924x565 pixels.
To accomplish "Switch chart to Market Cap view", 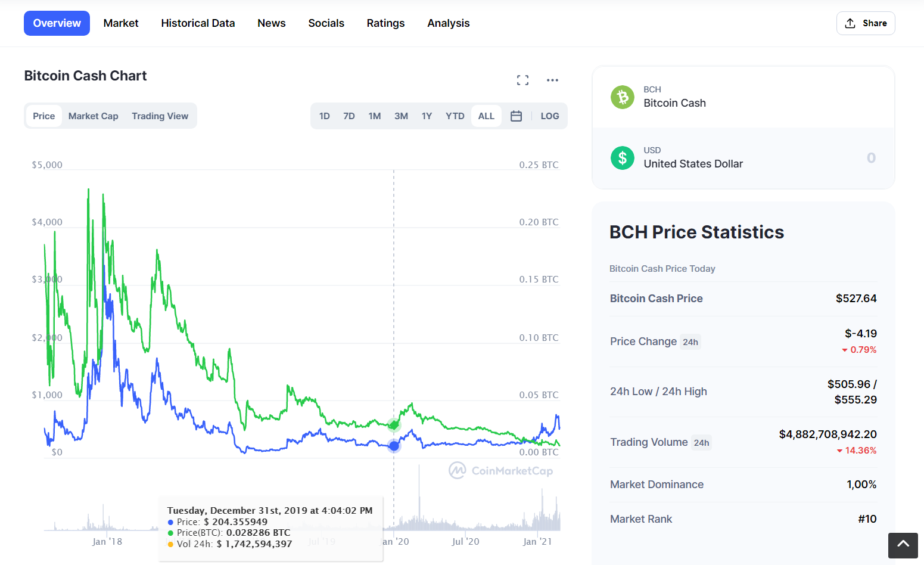I will click(94, 116).
